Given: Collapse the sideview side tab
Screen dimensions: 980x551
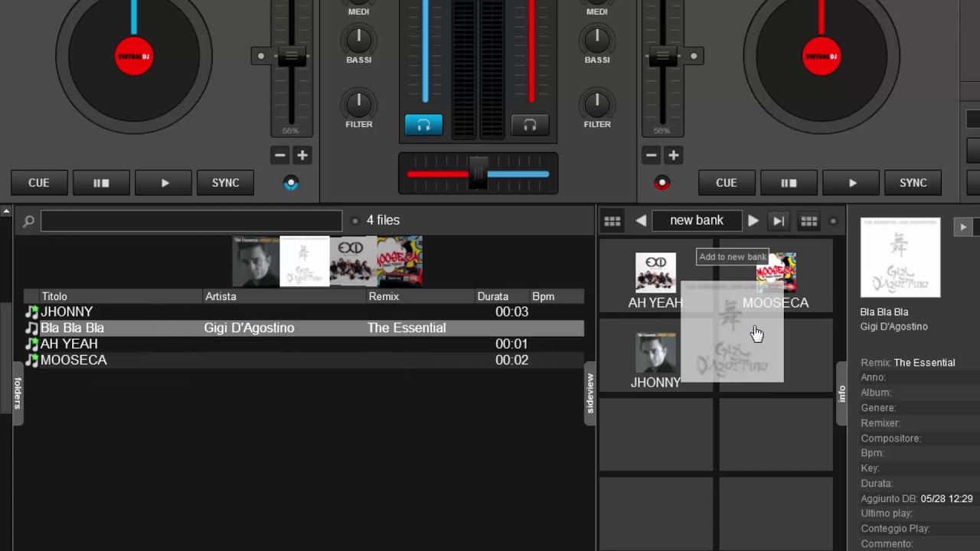Looking at the screenshot, I should pos(590,394).
